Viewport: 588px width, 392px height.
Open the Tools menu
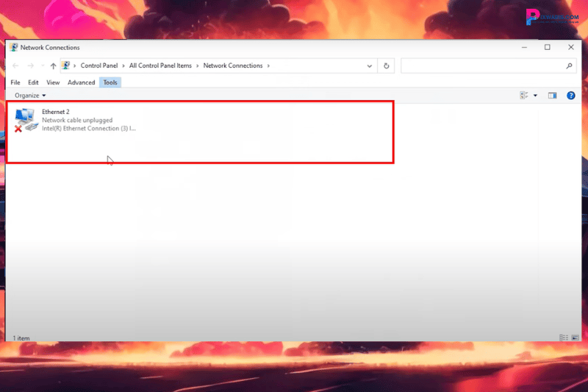click(110, 82)
